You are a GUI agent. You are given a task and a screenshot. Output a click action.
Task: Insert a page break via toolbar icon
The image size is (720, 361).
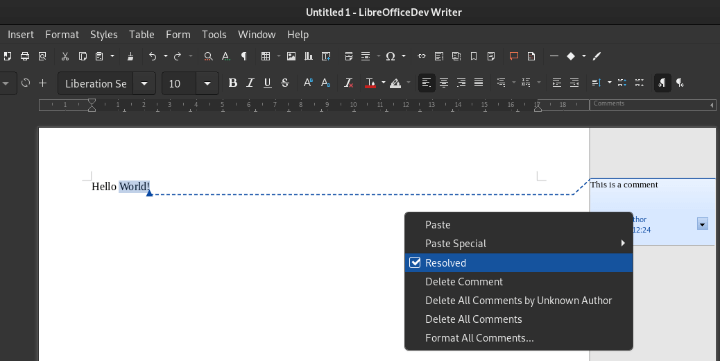pos(349,56)
